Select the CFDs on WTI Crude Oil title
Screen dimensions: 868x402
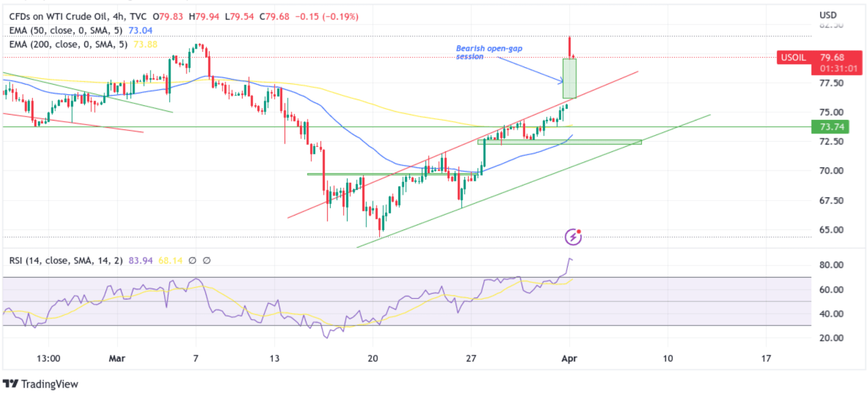pos(78,17)
